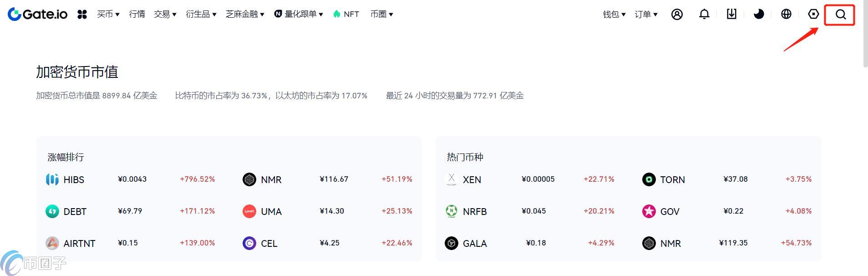
Task: Click the user account profile icon
Action: pos(677,14)
